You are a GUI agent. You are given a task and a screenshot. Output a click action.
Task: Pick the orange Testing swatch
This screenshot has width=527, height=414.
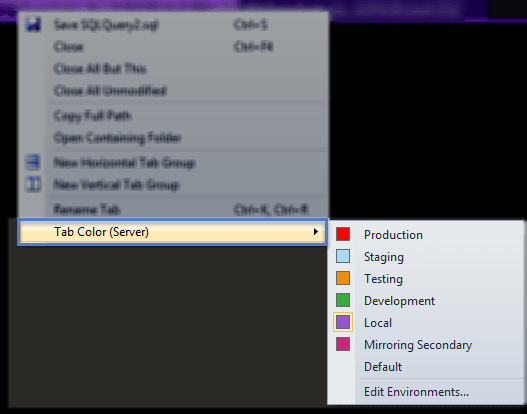point(343,278)
